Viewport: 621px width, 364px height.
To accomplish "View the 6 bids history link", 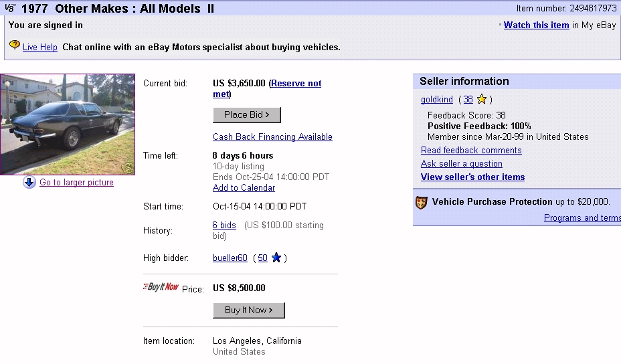I will 224,225.
